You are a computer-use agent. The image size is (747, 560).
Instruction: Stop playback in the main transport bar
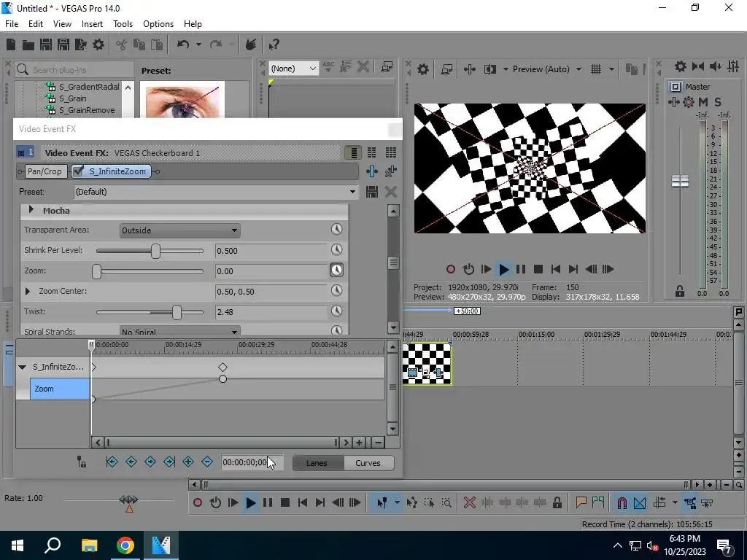tap(285, 503)
